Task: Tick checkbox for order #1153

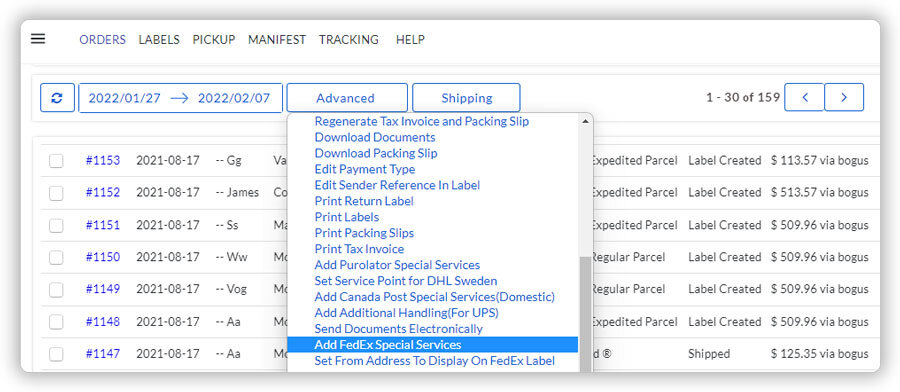Action: (x=56, y=161)
